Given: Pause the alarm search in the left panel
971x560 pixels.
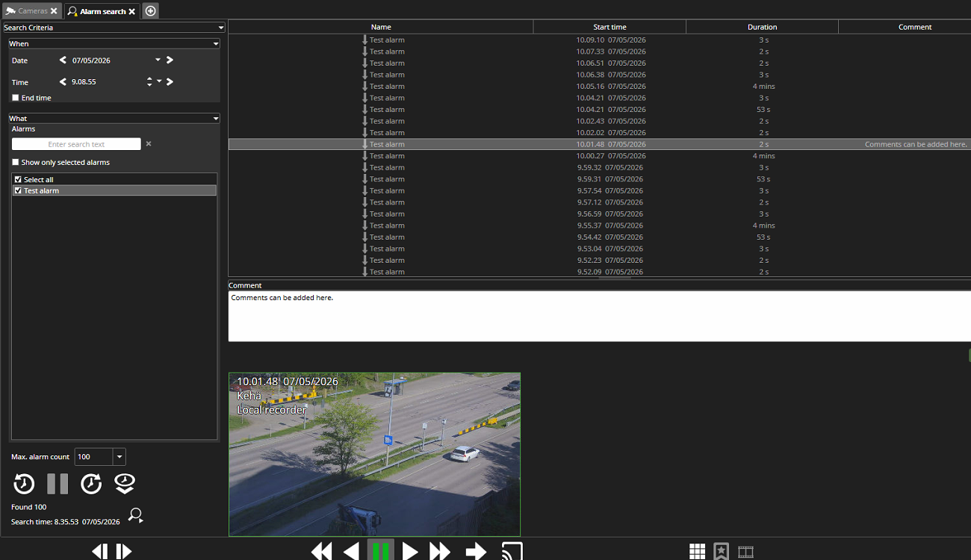Looking at the screenshot, I should point(58,484).
